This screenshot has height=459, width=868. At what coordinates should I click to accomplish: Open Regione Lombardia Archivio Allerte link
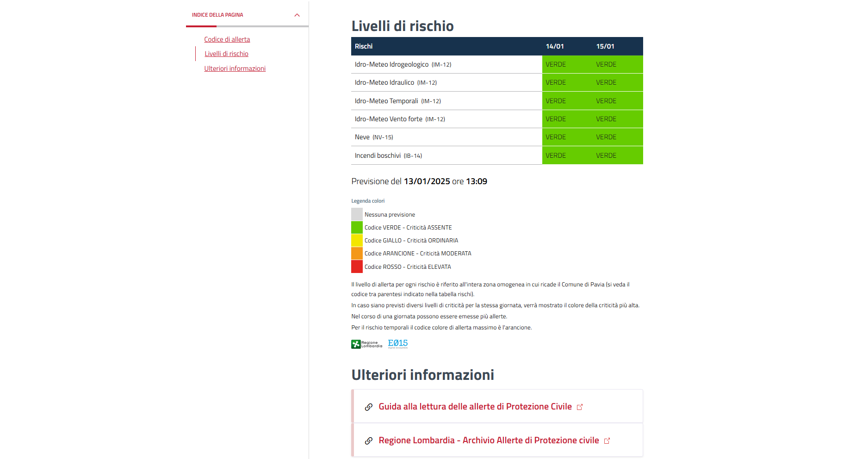pos(488,440)
